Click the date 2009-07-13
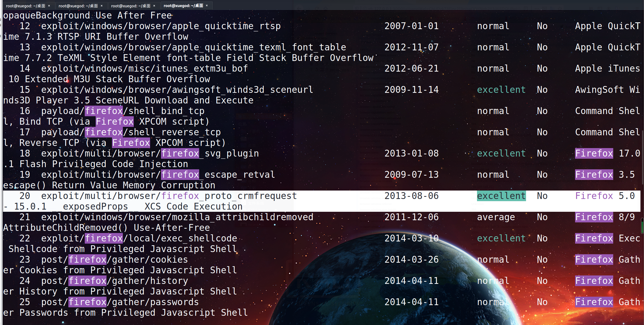Screen dimensions: 644x325 click(x=411, y=175)
